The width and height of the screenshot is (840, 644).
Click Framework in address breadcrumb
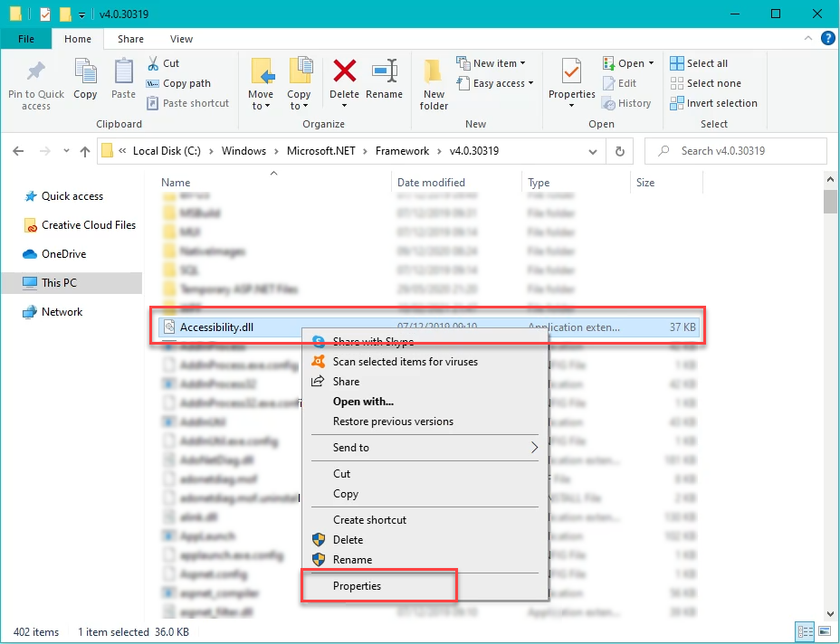pos(402,151)
